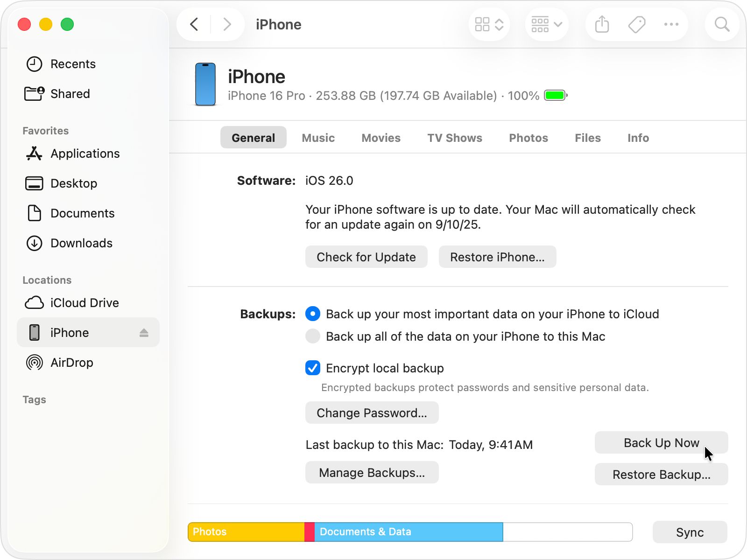Click Back Up Now
The height and width of the screenshot is (560, 747).
[661, 442]
